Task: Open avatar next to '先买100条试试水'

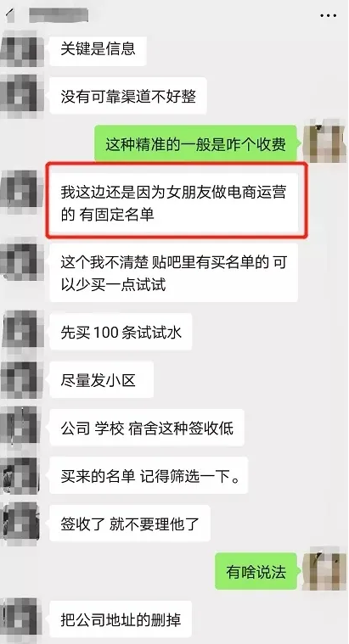Action: [x=22, y=329]
